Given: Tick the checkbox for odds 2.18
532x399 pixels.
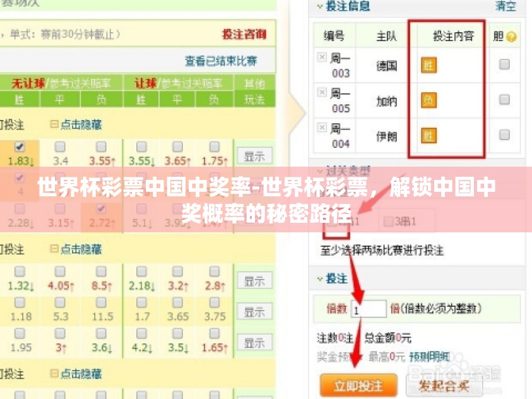Looking at the screenshot, I should (x=141, y=271).
